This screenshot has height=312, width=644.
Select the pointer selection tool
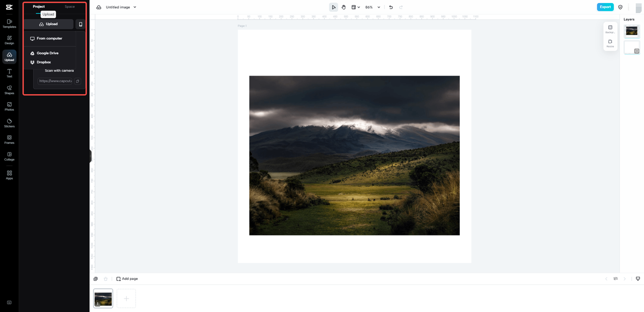pos(334,7)
